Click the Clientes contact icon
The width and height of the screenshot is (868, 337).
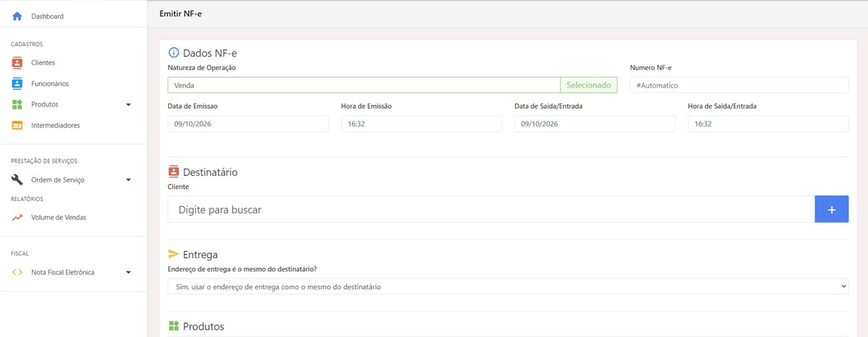click(17, 63)
